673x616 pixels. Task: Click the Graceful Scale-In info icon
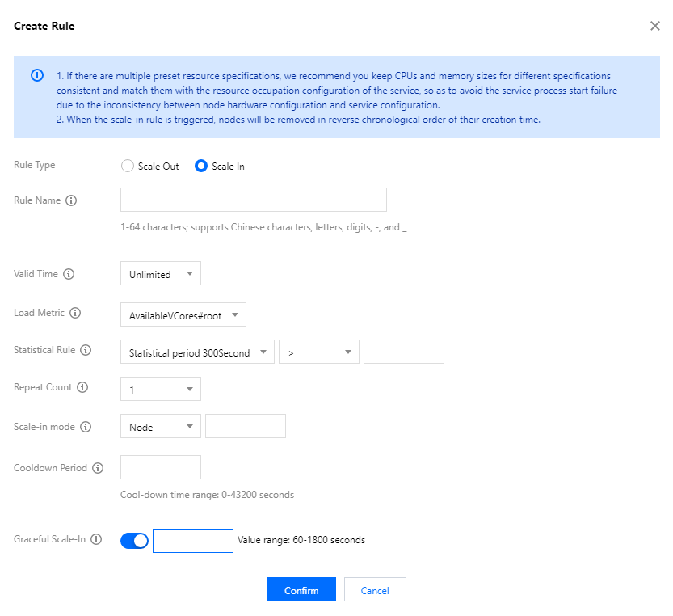click(x=96, y=539)
